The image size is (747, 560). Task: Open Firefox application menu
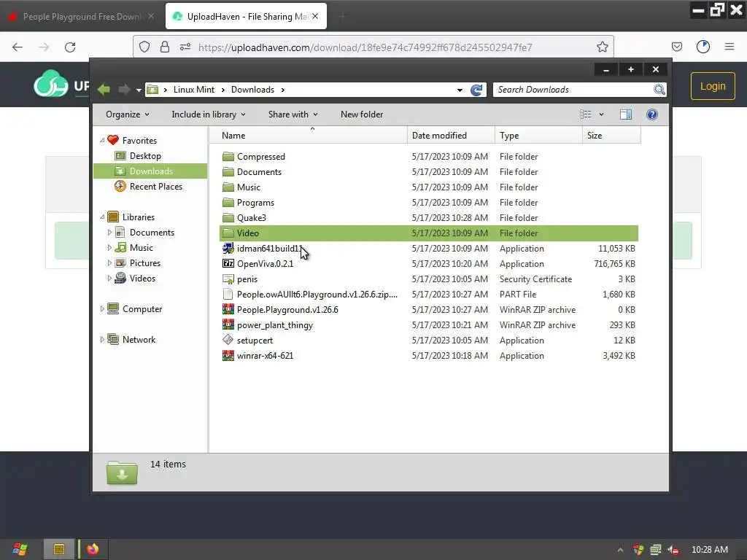(729, 47)
